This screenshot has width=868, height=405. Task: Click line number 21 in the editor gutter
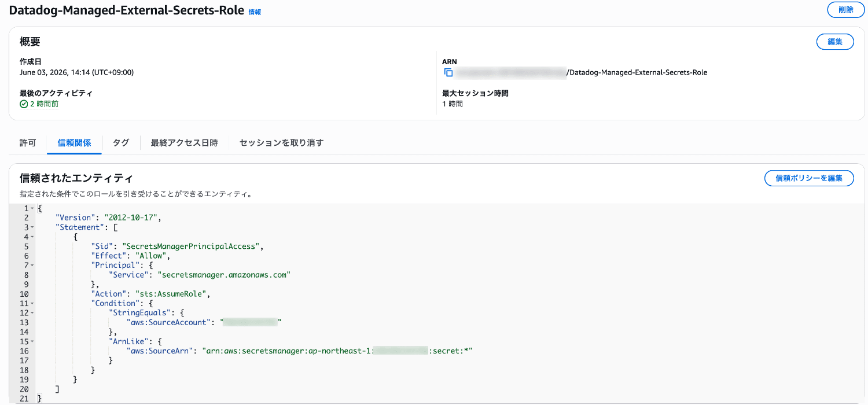point(24,399)
